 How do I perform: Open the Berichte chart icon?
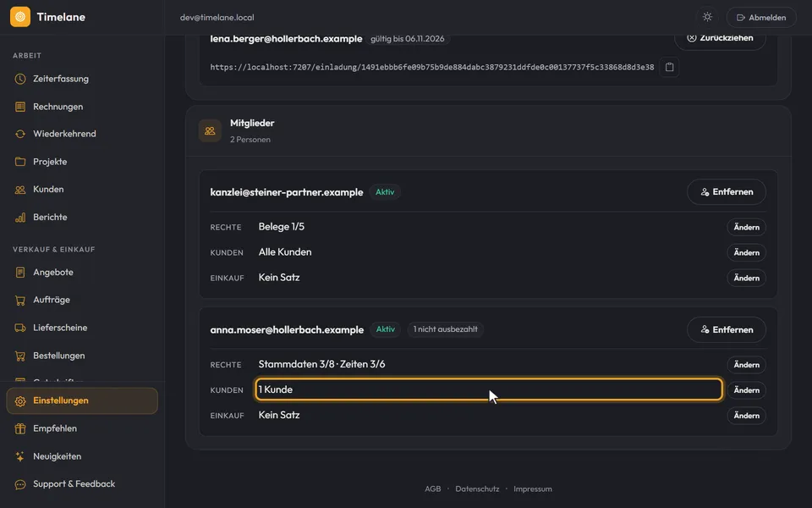point(20,218)
